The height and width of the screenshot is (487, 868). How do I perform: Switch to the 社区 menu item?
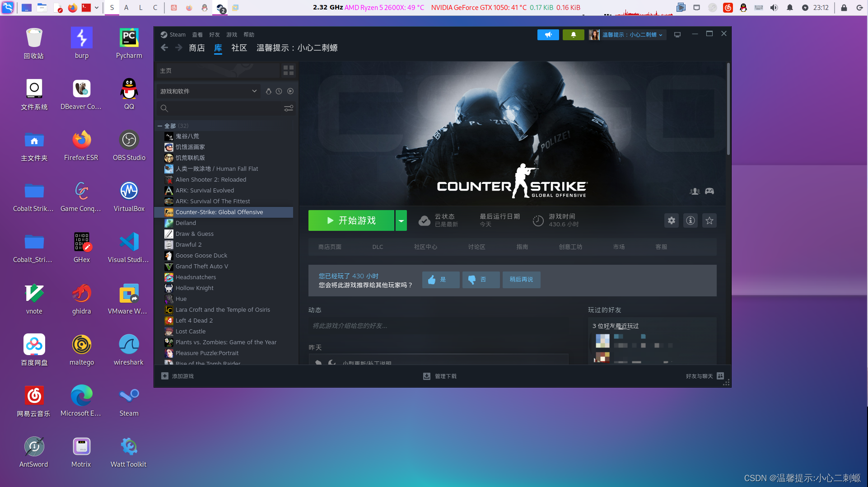(x=239, y=48)
